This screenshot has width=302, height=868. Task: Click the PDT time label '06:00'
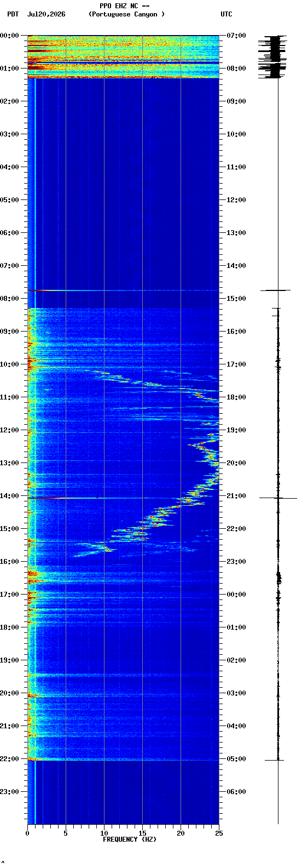(x=9, y=232)
